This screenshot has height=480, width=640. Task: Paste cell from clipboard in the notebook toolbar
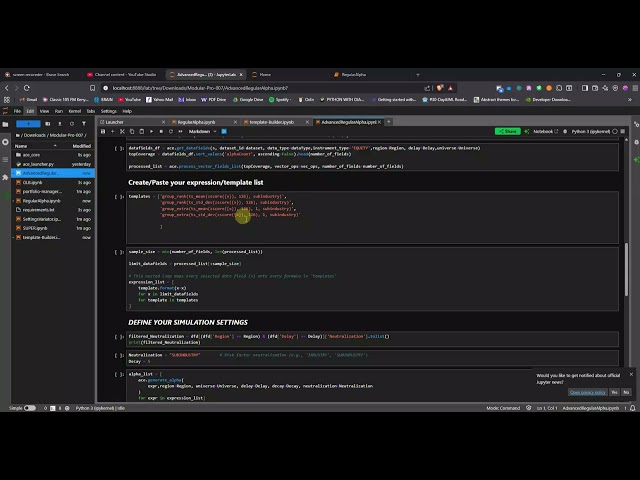pyautogui.click(x=142, y=131)
